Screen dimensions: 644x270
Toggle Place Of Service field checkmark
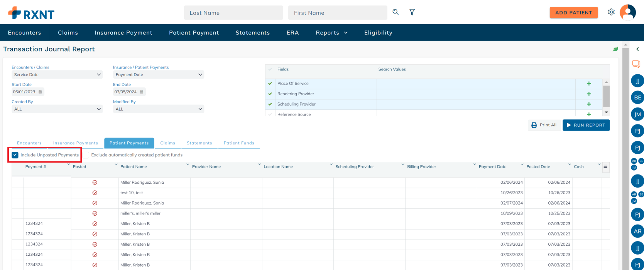pyautogui.click(x=270, y=84)
